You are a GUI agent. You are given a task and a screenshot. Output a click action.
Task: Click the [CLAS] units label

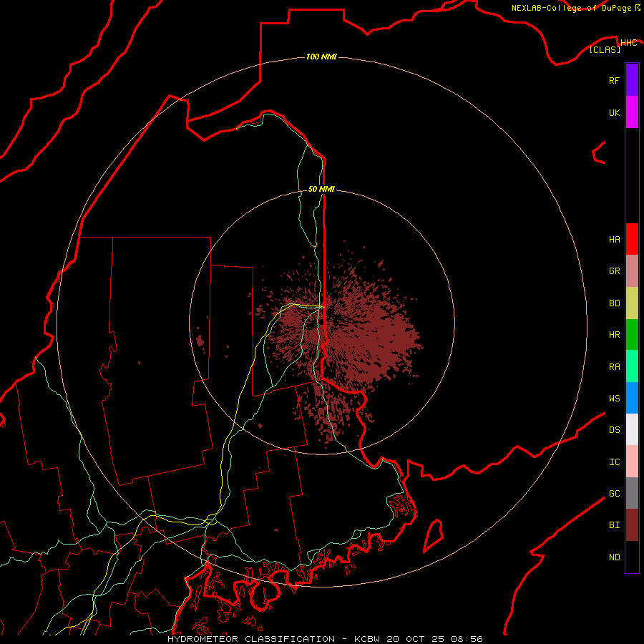[x=605, y=49]
